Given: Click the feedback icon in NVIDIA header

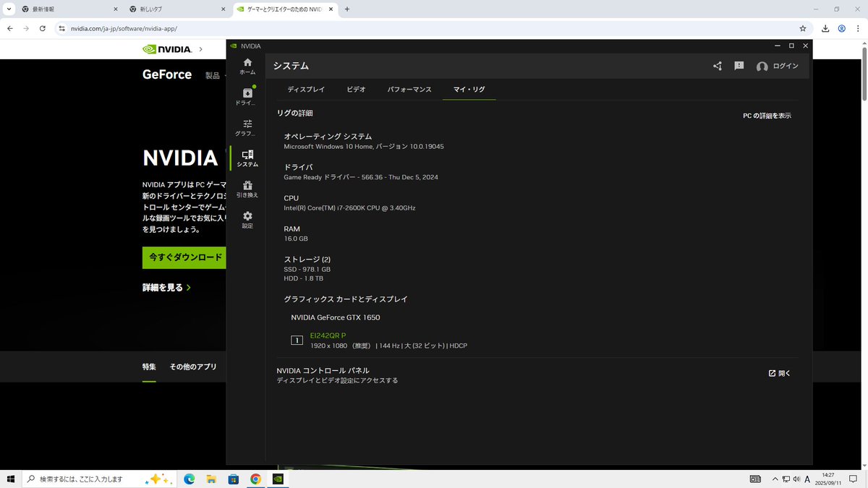Looking at the screenshot, I should click(x=739, y=66).
